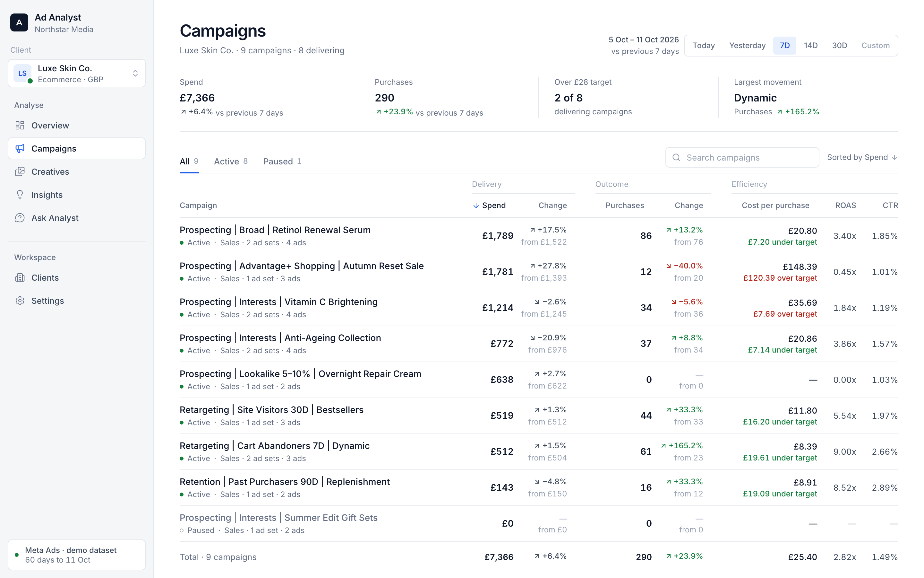
Task: Sort by the Purchases column header
Action: click(x=625, y=205)
